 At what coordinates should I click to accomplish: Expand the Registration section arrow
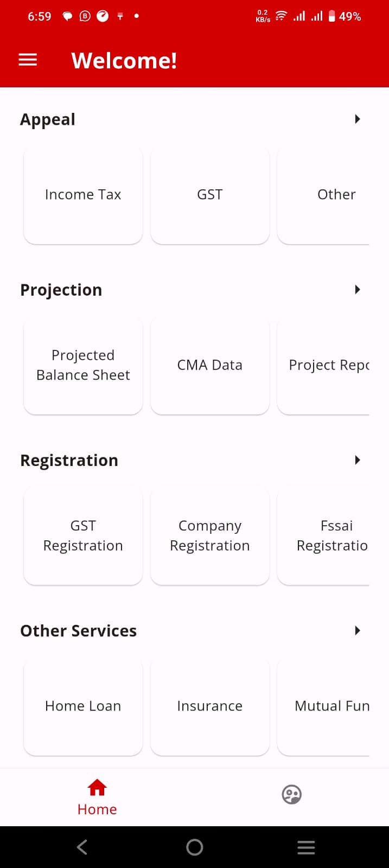[357, 460]
